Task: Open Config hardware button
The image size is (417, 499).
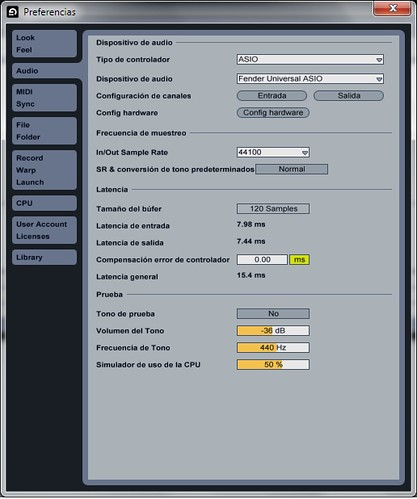Action: [273, 113]
